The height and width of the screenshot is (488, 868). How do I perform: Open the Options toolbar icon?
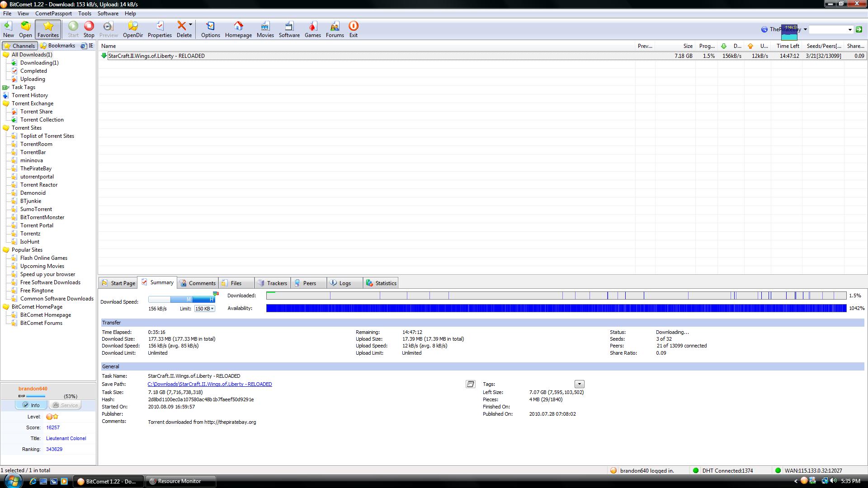click(211, 29)
